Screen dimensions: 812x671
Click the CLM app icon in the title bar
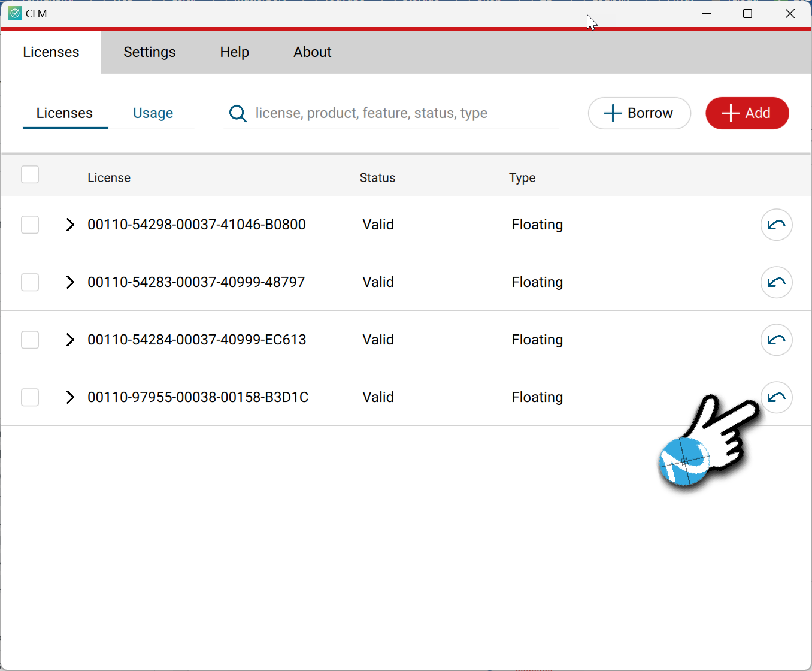tap(15, 13)
